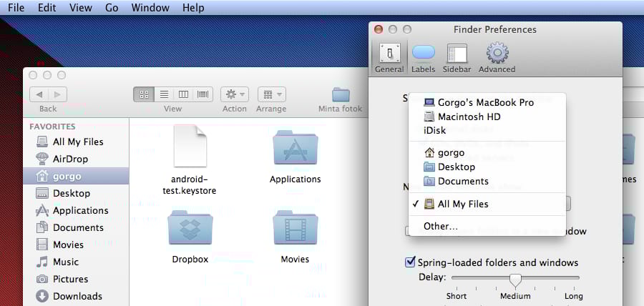Choose Documents from the popup menu

point(487,182)
